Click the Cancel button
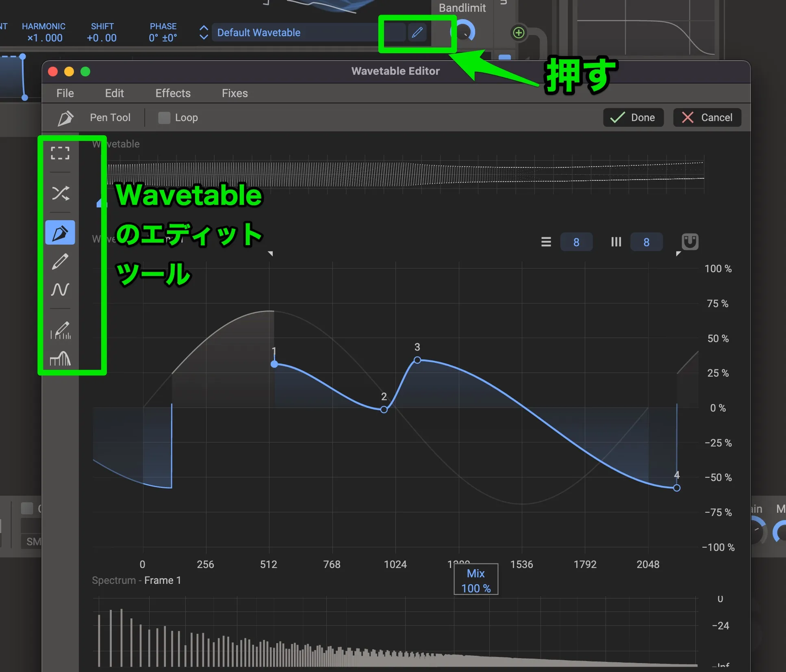786x672 pixels. (x=707, y=118)
